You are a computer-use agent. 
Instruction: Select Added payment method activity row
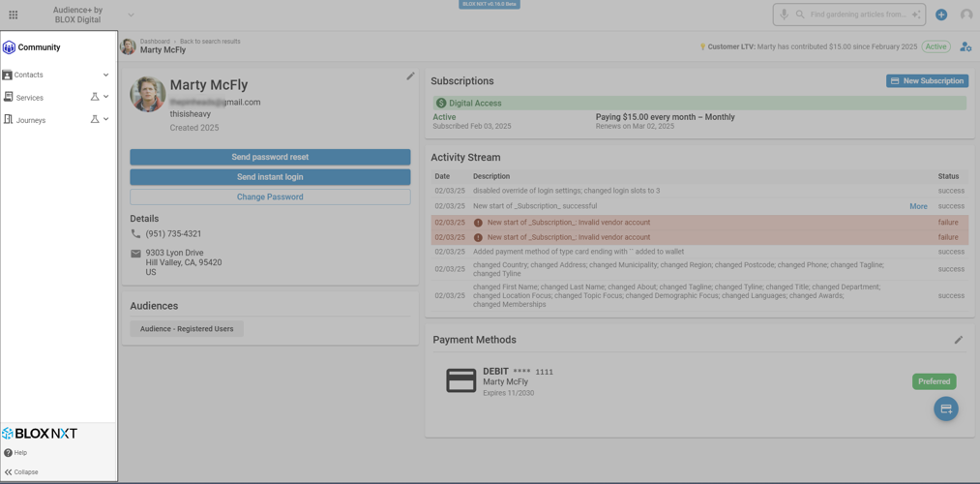[699, 252]
